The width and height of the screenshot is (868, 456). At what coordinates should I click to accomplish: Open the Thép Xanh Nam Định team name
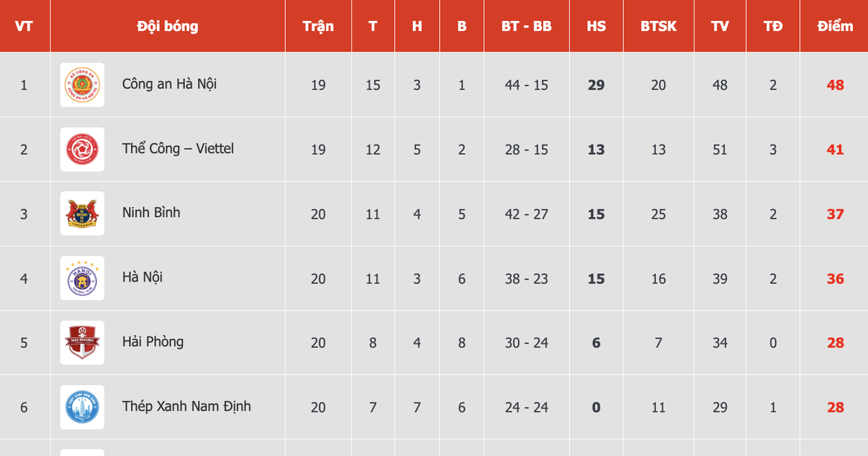pos(187,406)
